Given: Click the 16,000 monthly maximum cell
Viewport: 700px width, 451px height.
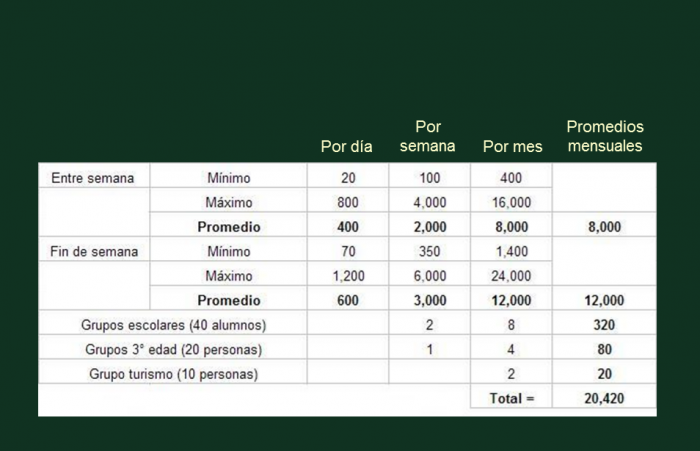Looking at the screenshot, I should click(x=512, y=202).
